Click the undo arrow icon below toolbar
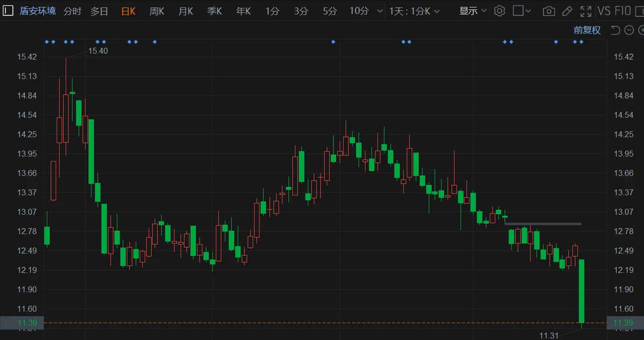644x340 pixels. coord(615,30)
